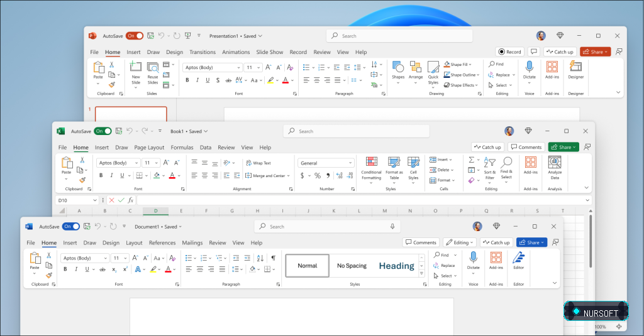
Task: Open Word font name Aptos dropdown
Action: [106, 258]
